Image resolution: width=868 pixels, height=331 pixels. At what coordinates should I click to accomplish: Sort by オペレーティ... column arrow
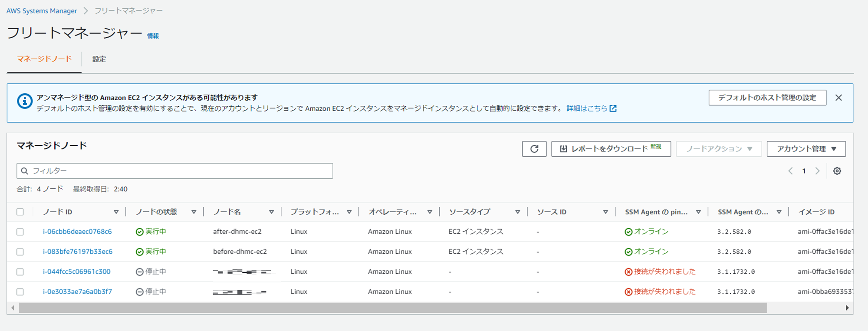pos(430,212)
